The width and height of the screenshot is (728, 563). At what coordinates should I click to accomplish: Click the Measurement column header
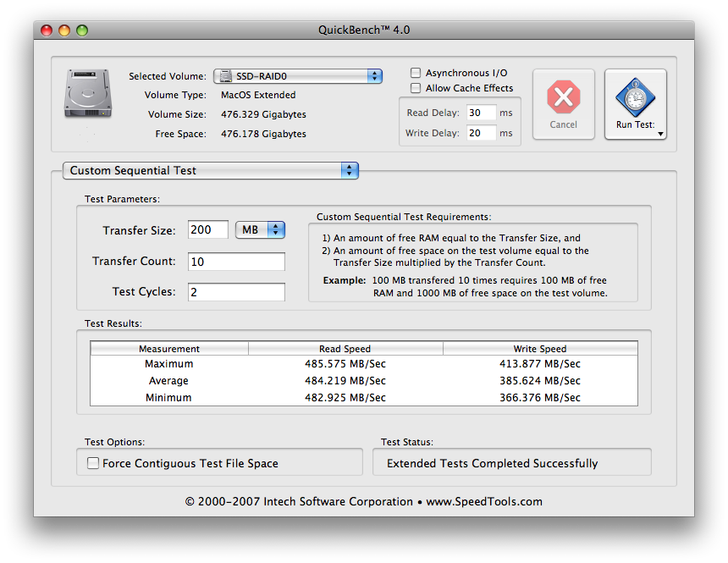tap(169, 349)
